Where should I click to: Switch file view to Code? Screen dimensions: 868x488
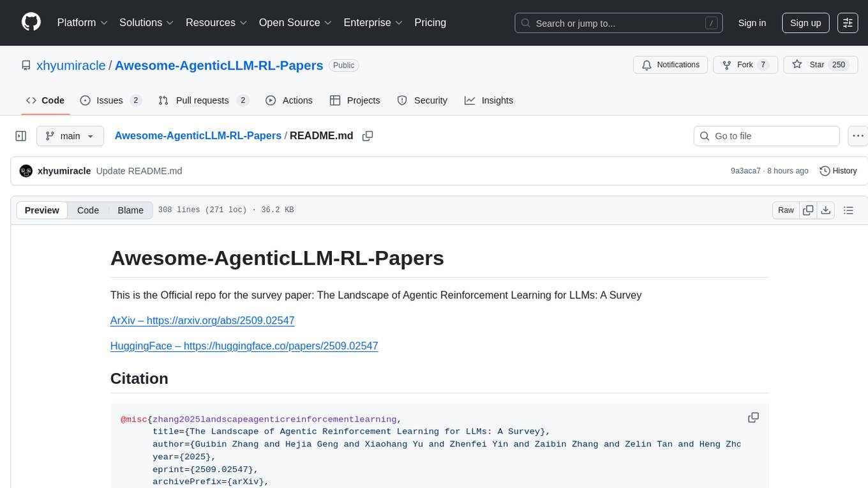[88, 210]
